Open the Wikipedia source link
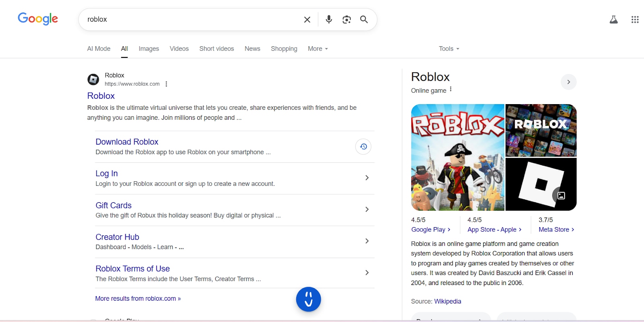The width and height of the screenshot is (644, 322). click(448, 301)
